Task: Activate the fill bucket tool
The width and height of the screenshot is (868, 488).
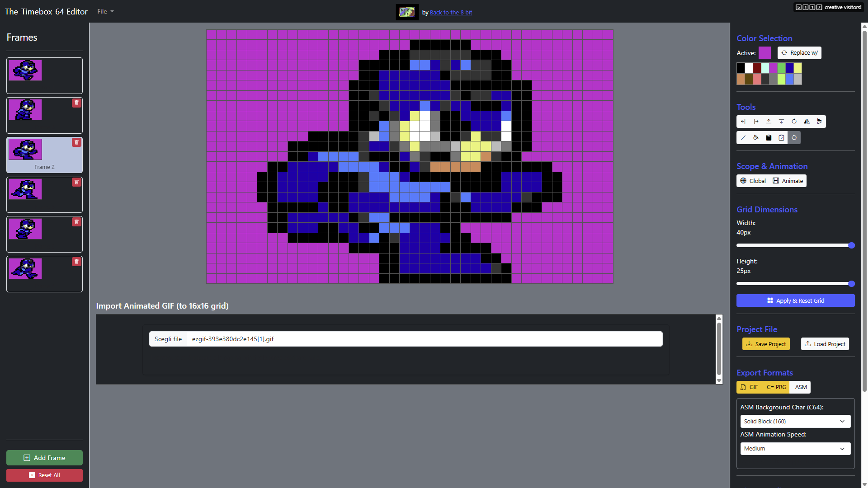Action: click(x=755, y=137)
